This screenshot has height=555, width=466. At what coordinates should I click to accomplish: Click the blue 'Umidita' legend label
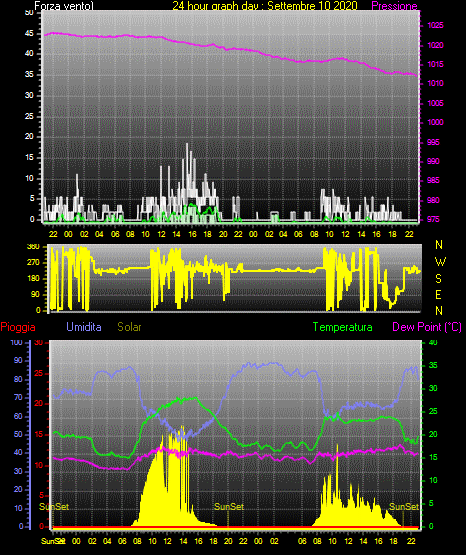pyautogui.click(x=84, y=327)
